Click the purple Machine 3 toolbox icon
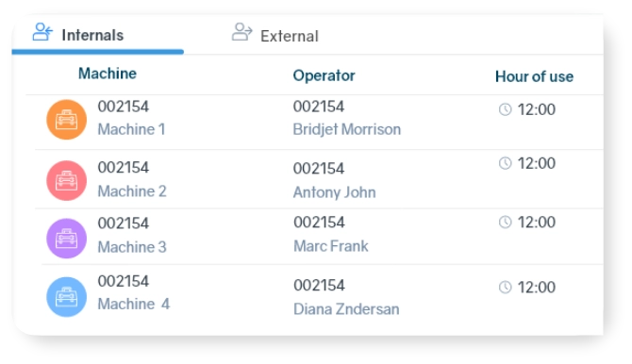Image resolution: width=632 pixels, height=364 pixels. (67, 239)
